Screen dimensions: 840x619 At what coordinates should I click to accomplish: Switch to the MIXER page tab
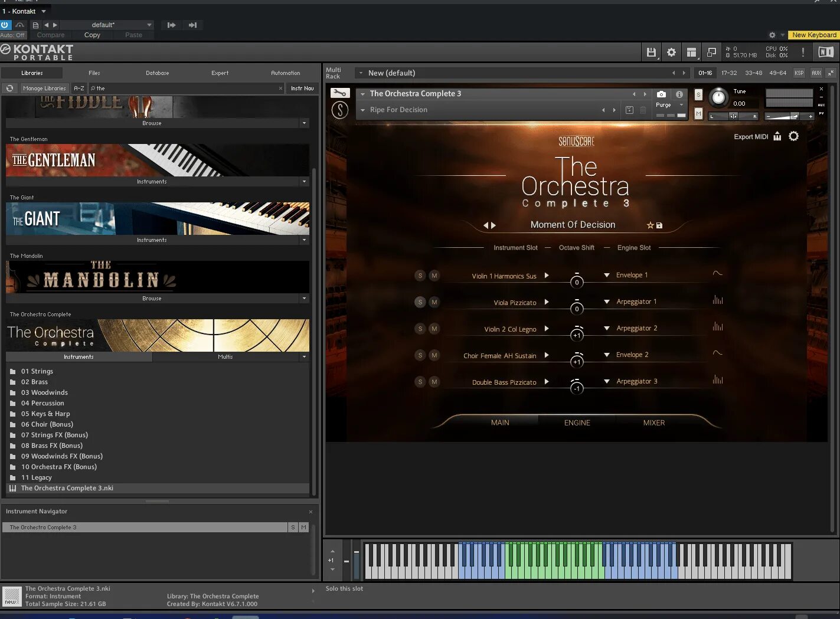654,423
